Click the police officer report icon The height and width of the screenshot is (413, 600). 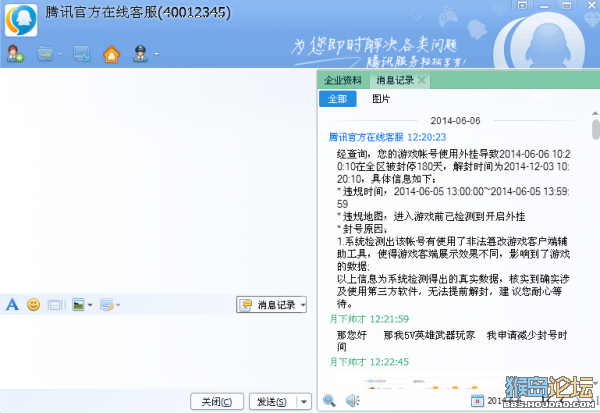pos(140,54)
